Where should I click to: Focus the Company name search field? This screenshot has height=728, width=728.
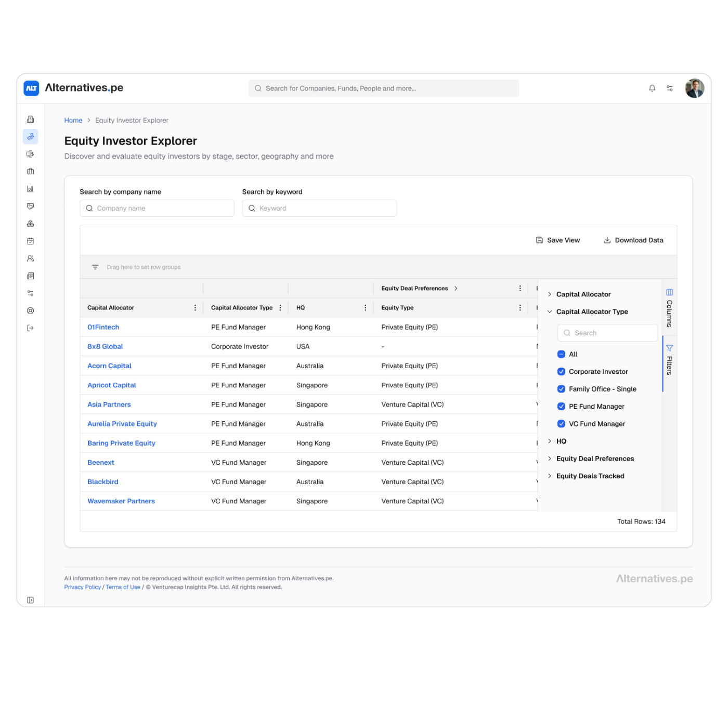[157, 209]
